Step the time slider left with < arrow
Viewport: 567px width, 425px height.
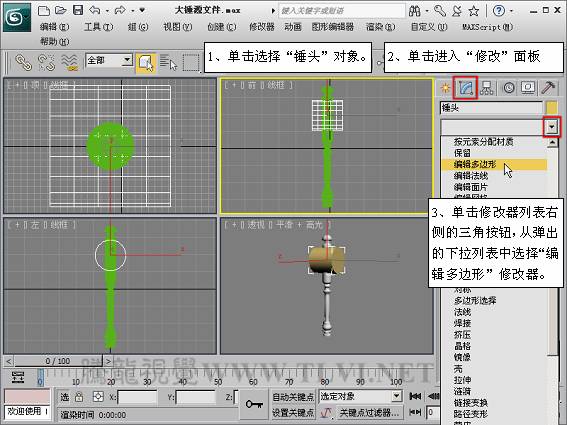[x=9, y=361]
